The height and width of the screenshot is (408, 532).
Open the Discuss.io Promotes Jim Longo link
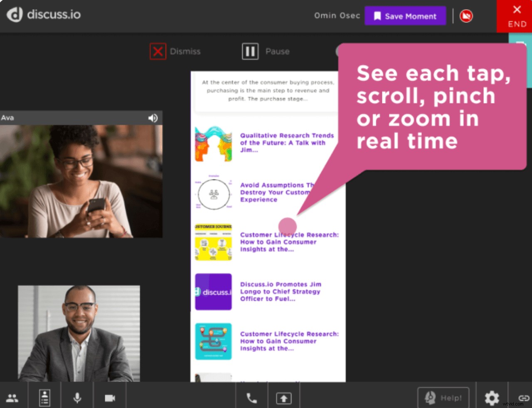281,291
